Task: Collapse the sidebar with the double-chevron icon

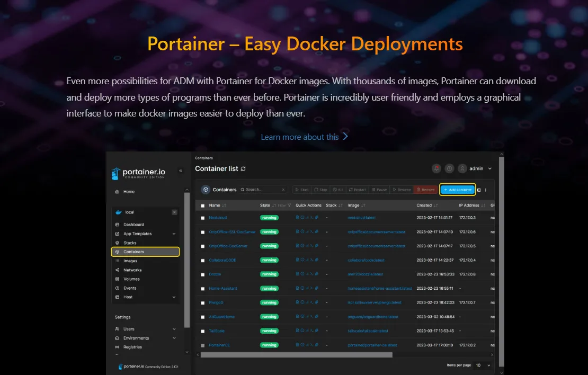Action: [181, 171]
